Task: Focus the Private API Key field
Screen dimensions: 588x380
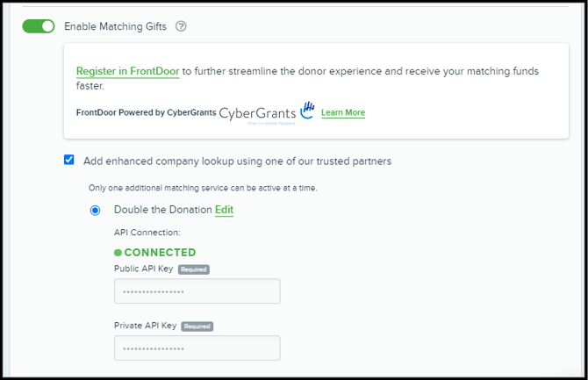Action: click(x=197, y=348)
